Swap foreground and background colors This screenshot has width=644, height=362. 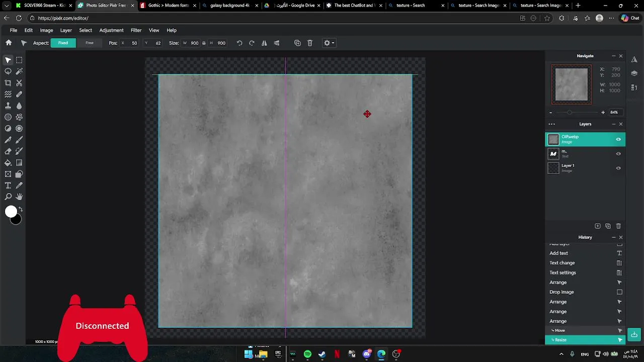click(x=21, y=209)
